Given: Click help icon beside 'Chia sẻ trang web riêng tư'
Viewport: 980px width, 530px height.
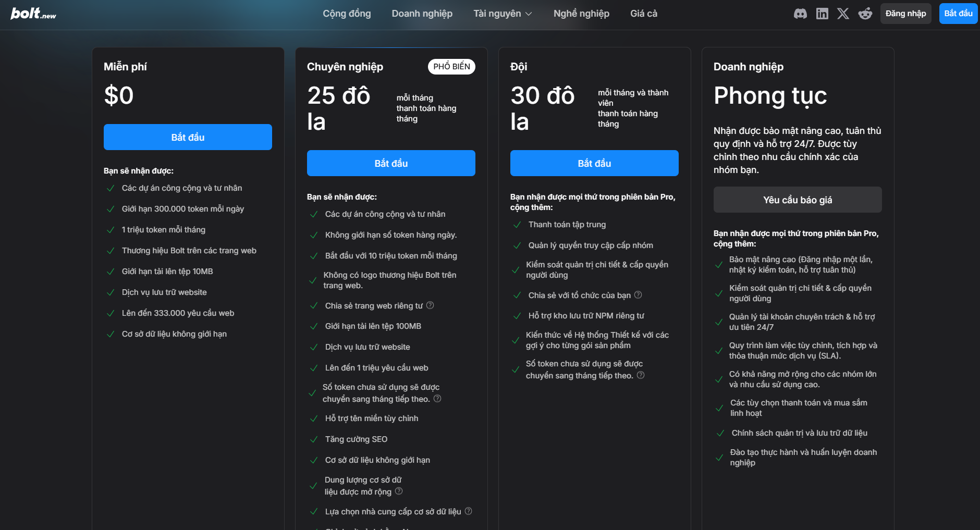Looking at the screenshot, I should (x=430, y=305).
